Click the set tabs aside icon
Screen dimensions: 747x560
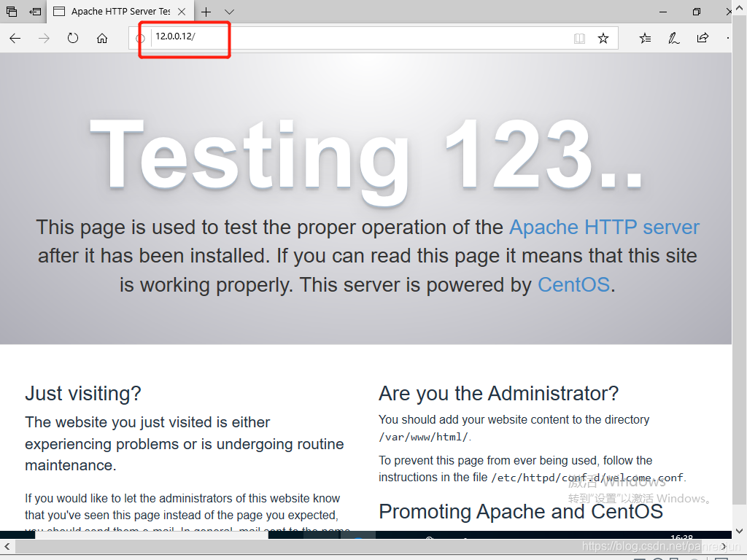(35, 12)
